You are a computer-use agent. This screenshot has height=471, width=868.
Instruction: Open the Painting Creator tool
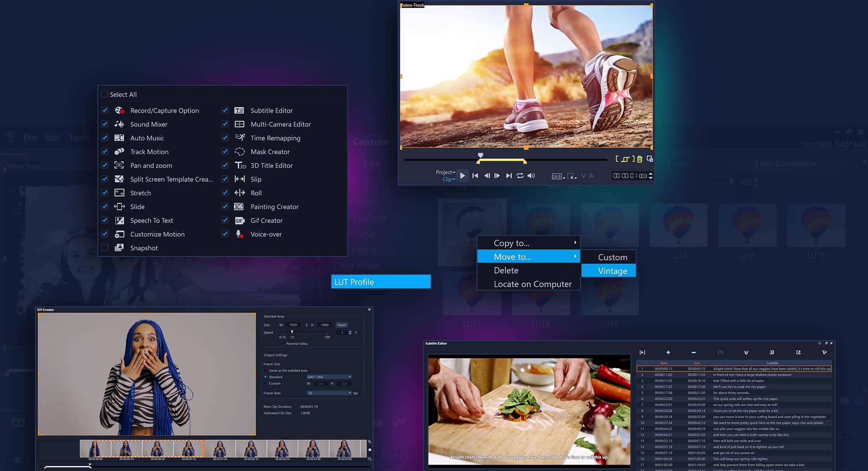[275, 207]
